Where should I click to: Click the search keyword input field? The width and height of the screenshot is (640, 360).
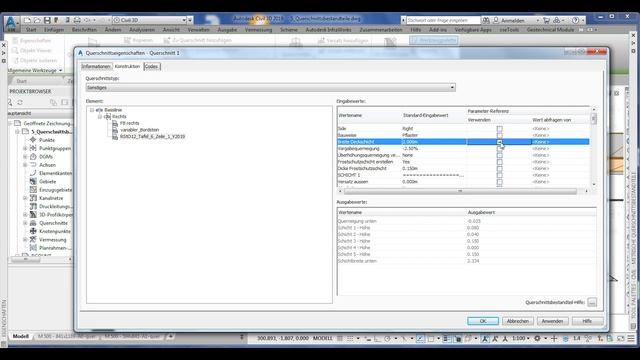click(443, 20)
